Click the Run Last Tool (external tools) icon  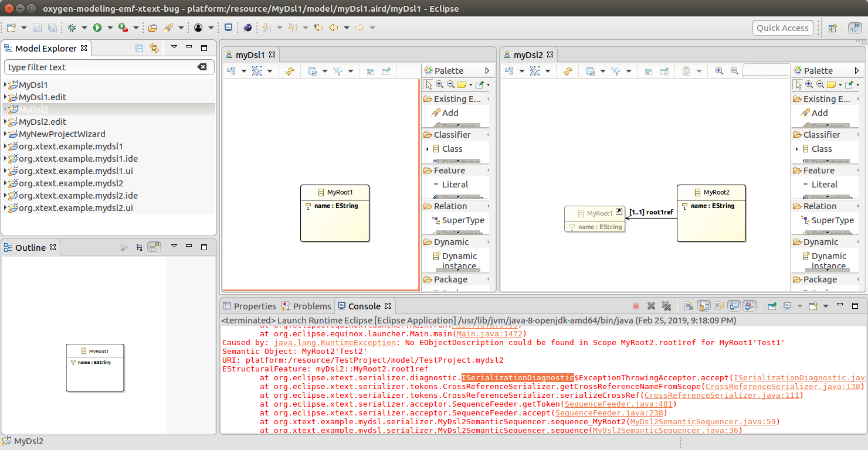tap(123, 28)
